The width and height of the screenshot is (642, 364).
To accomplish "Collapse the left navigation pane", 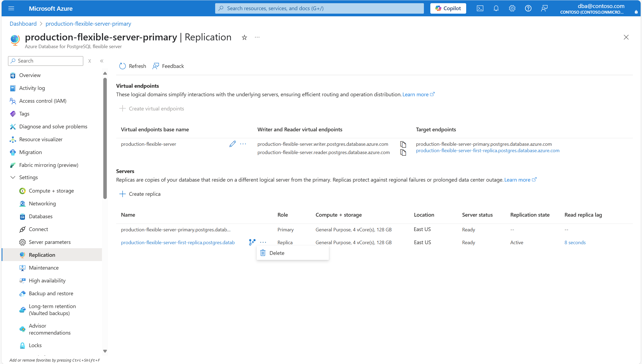I will point(102,61).
